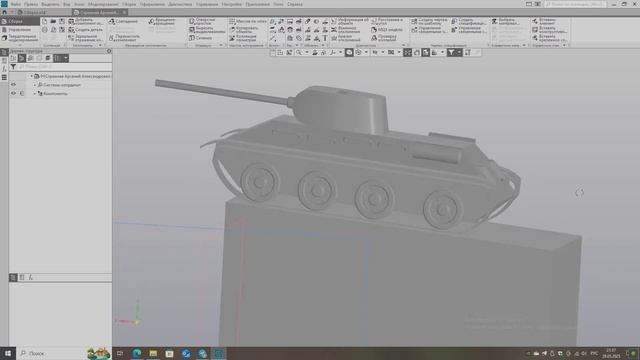Open Task View from the taskbar

[120, 353]
